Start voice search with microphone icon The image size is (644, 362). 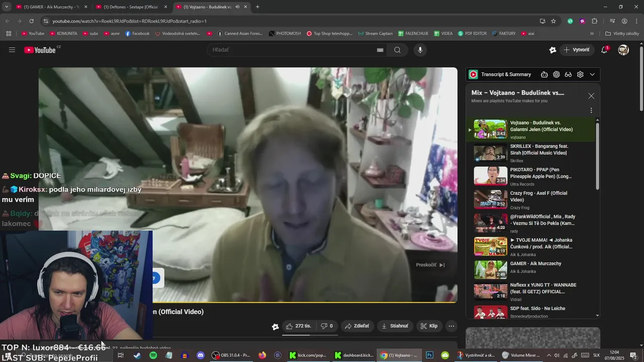coord(420,50)
